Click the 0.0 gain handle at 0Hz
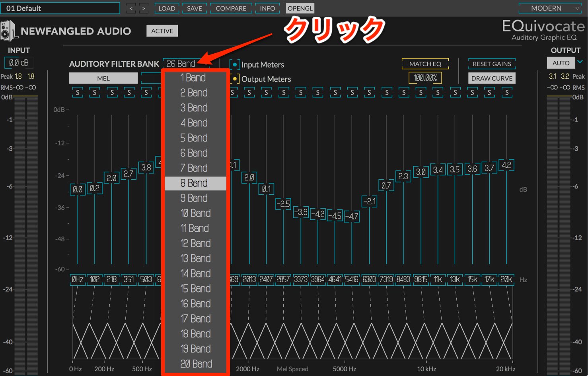Viewport: 588px width, 376px height. (78, 190)
